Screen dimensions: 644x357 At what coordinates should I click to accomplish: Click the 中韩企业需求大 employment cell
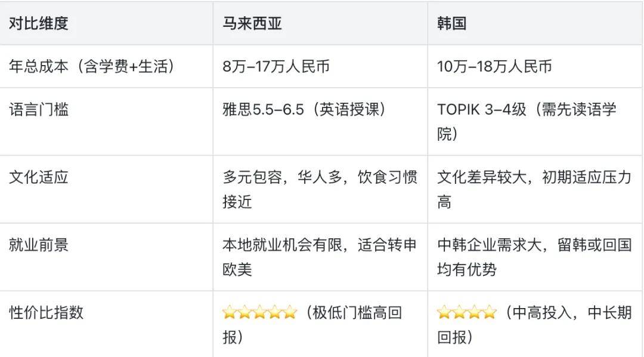534,256
